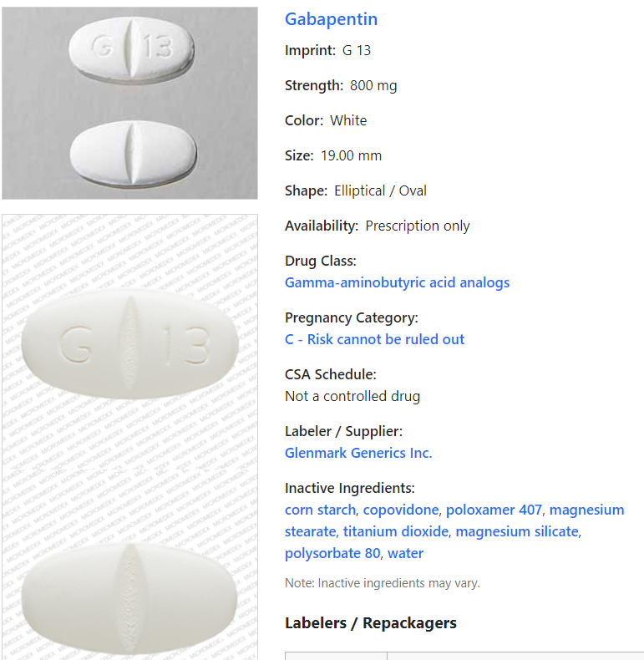Select the 800 mg strength text

(373, 85)
